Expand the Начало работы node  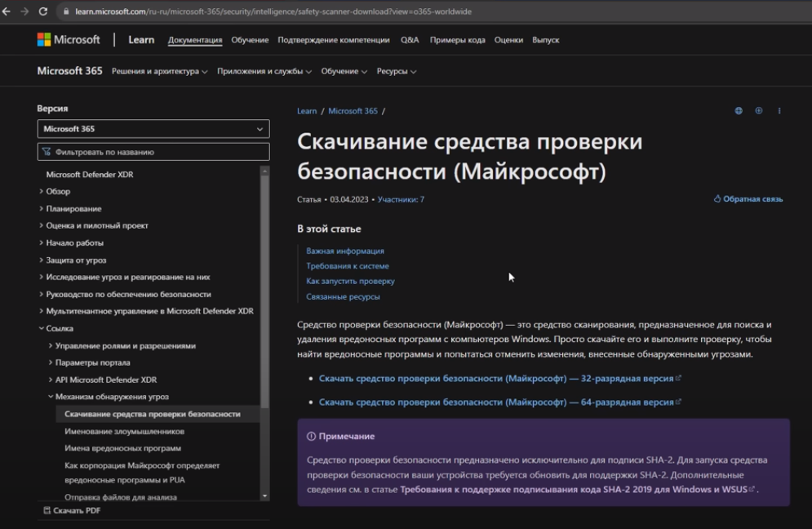pyautogui.click(x=42, y=242)
